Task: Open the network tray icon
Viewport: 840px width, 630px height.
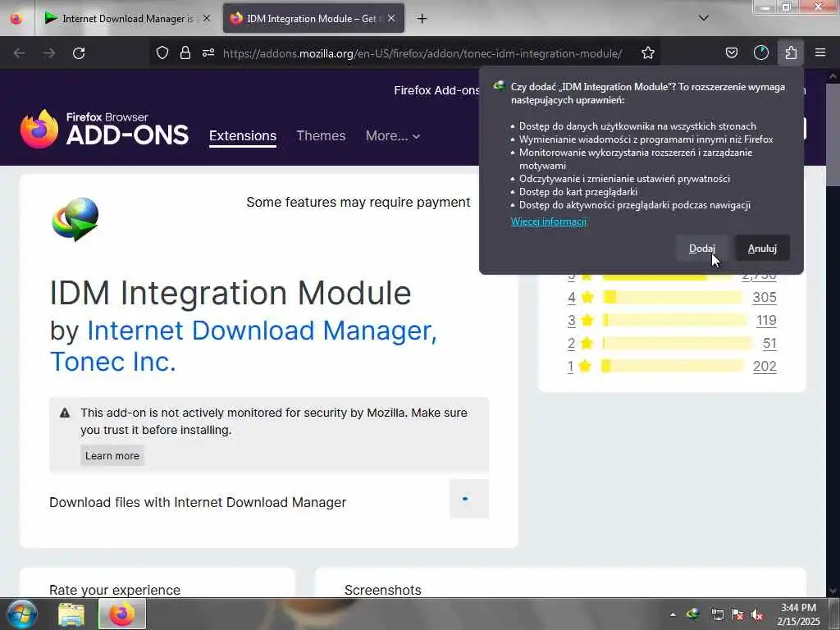Action: point(717,614)
